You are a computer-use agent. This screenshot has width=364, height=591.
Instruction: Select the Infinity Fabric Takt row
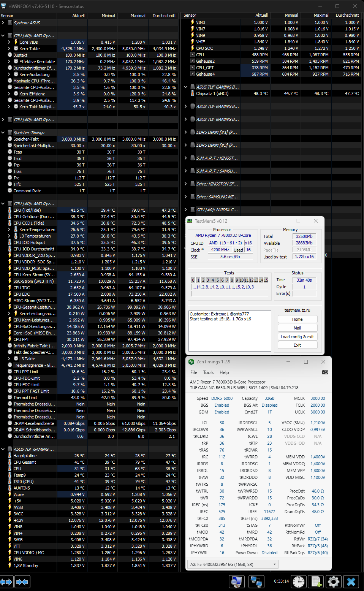tap(89, 346)
